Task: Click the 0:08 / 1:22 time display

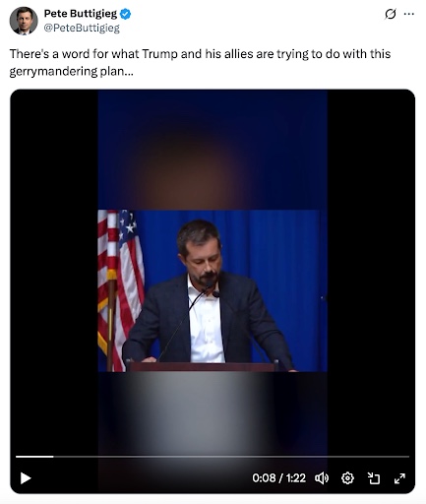Action: point(278,478)
